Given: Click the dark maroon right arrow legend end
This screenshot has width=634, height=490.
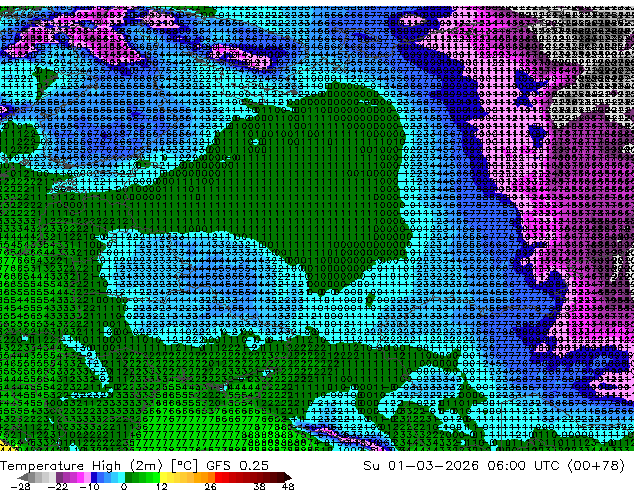Looking at the screenshot, I should coord(287,477).
